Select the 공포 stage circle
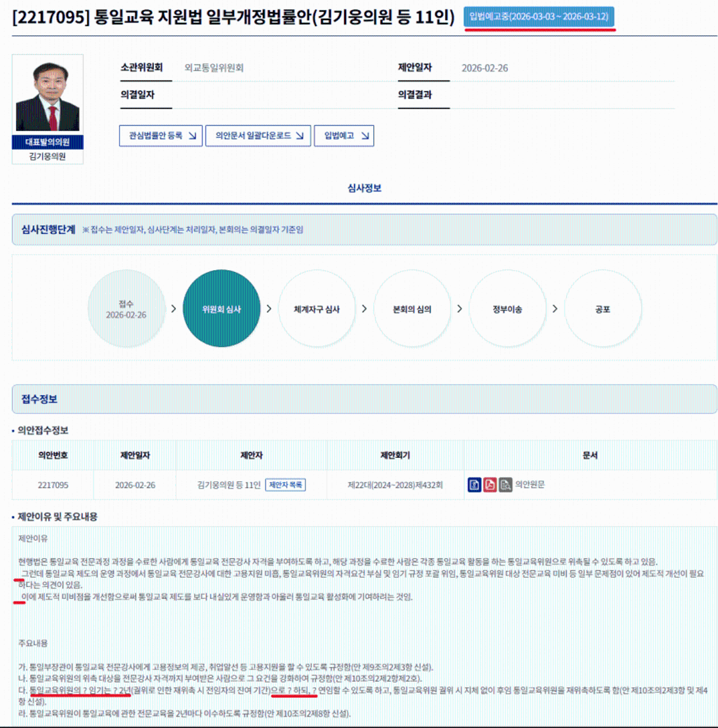Viewport: 718px width, 728px height. tap(603, 309)
